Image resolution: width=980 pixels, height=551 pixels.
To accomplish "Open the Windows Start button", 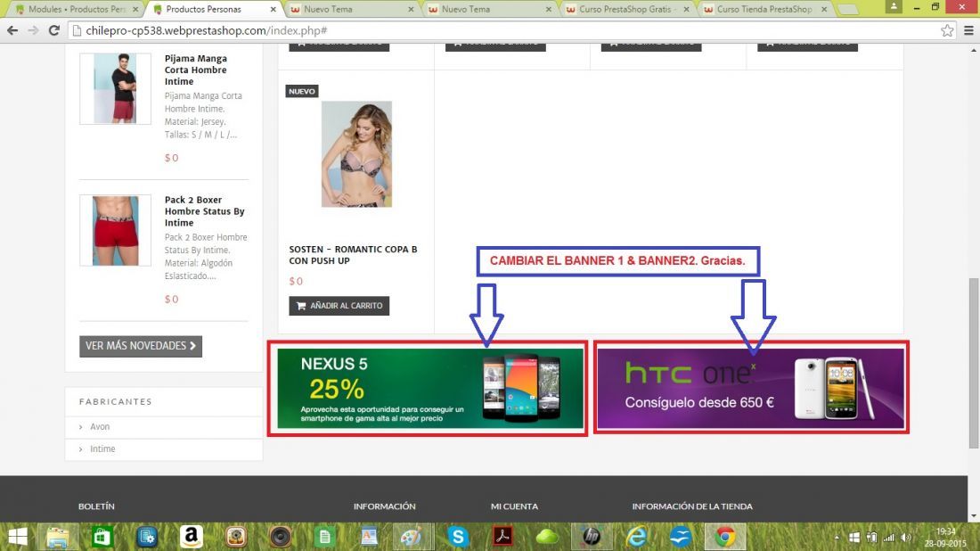I will point(18,537).
